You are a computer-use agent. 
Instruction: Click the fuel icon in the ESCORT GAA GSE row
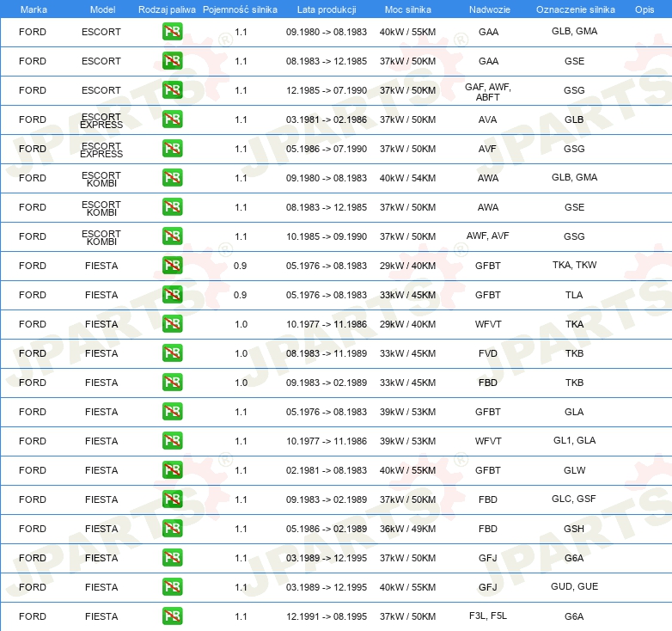pos(172,61)
